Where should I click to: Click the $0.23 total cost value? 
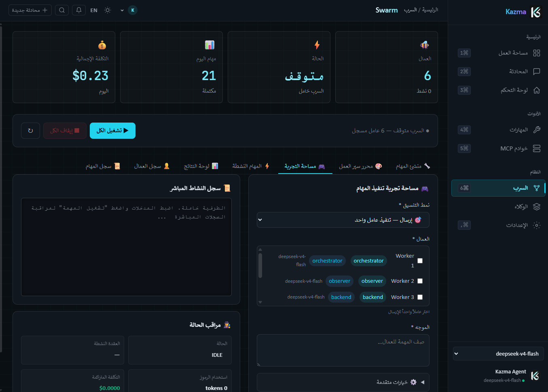tap(90, 76)
